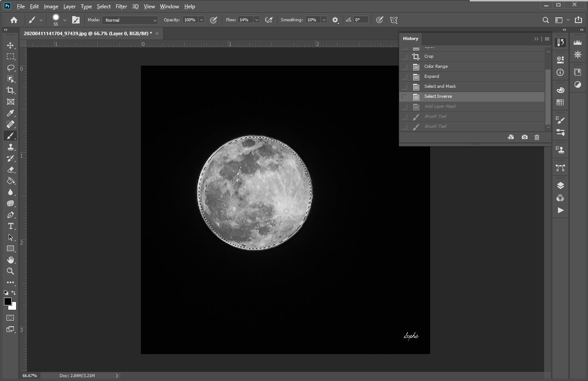Expand status bar document info arrow

click(117, 376)
